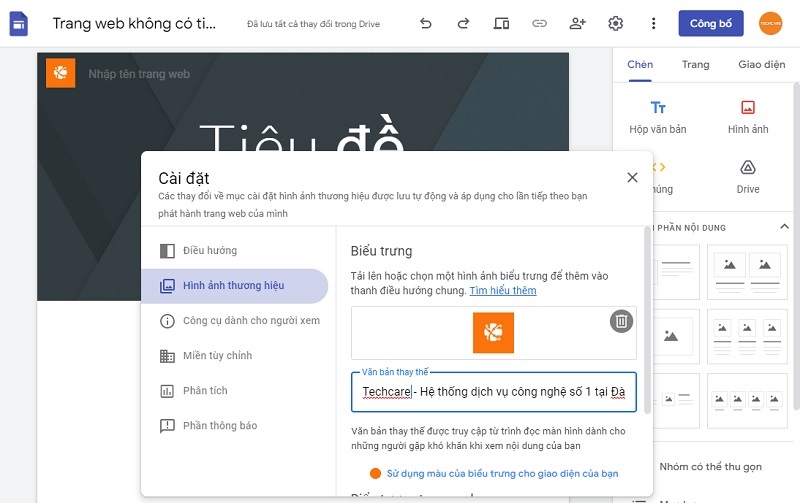Choose the two-image content layout
800x503 pixels.
pos(747,272)
